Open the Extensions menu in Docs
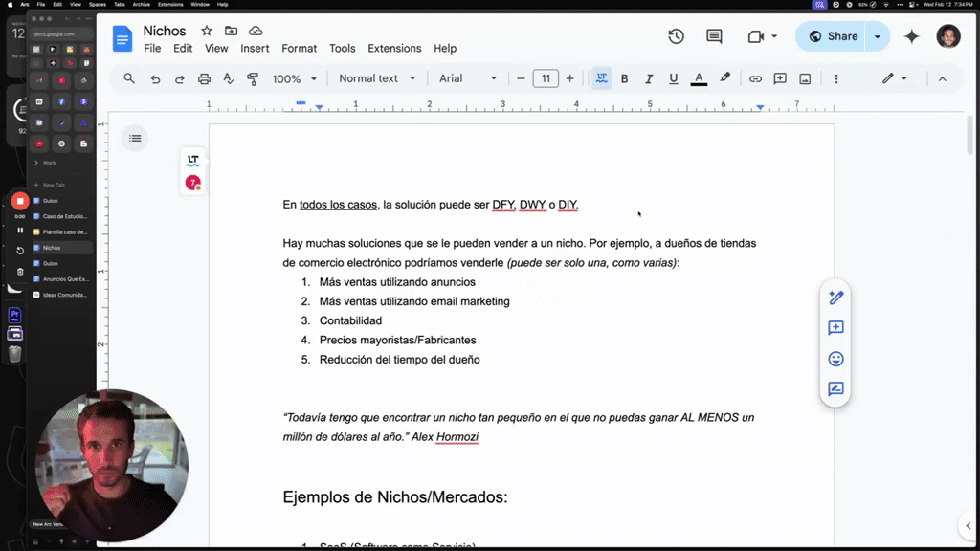The image size is (980, 551). coord(394,48)
